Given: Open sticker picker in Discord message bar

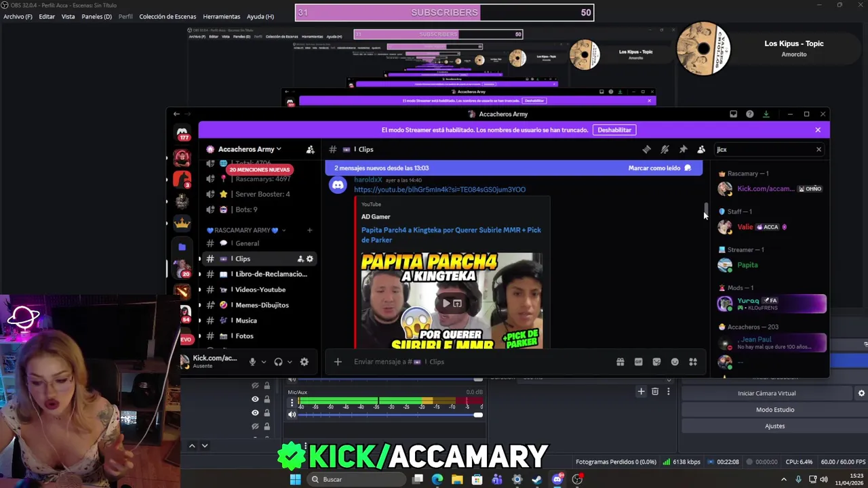Looking at the screenshot, I should 656,362.
